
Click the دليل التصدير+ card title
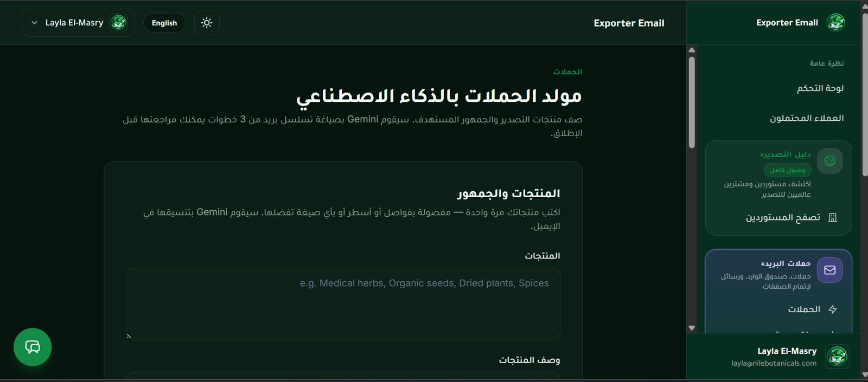click(x=785, y=154)
